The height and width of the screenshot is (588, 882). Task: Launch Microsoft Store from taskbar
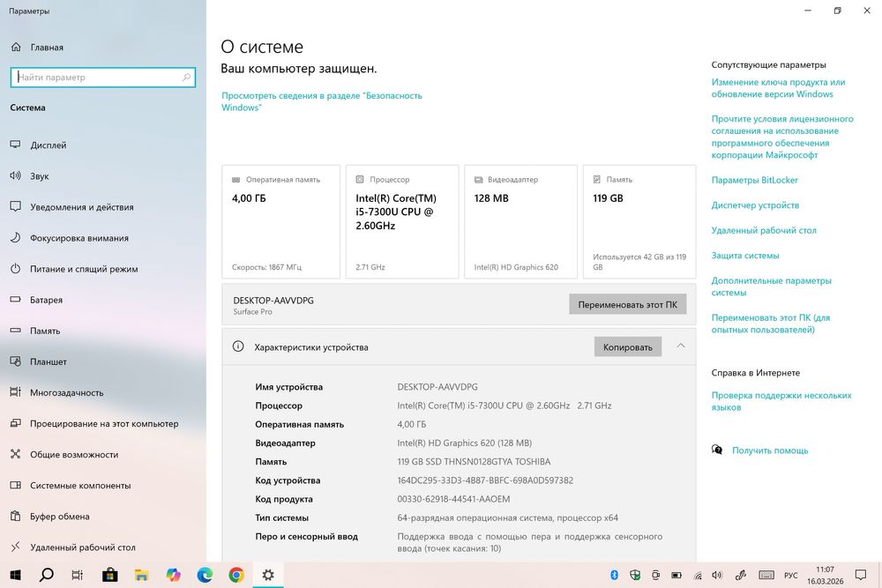pyautogui.click(x=109, y=575)
